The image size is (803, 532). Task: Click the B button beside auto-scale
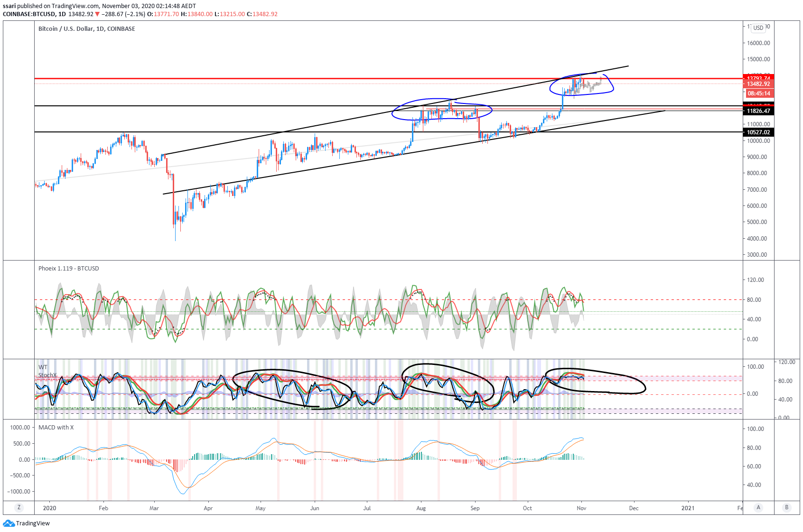pyautogui.click(x=786, y=507)
